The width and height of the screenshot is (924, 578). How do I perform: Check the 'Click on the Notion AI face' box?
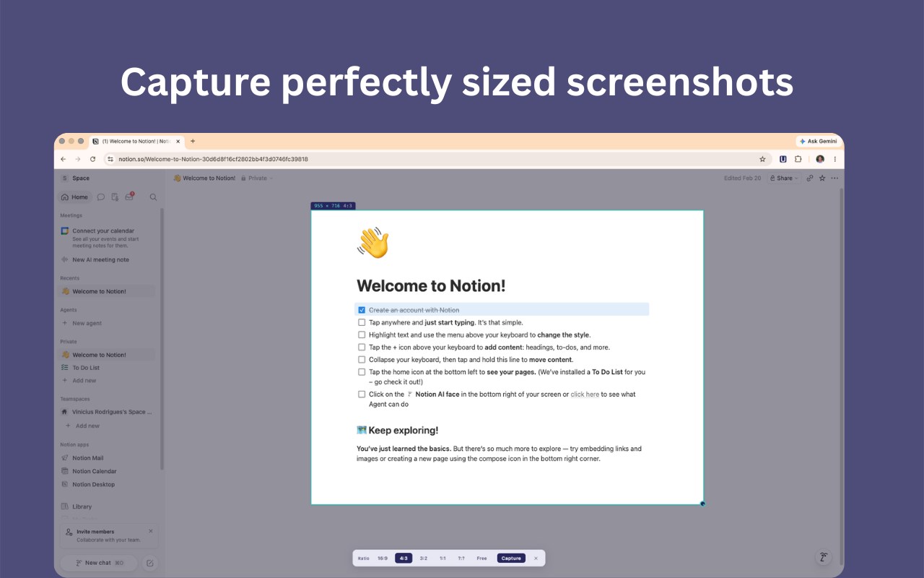click(362, 394)
